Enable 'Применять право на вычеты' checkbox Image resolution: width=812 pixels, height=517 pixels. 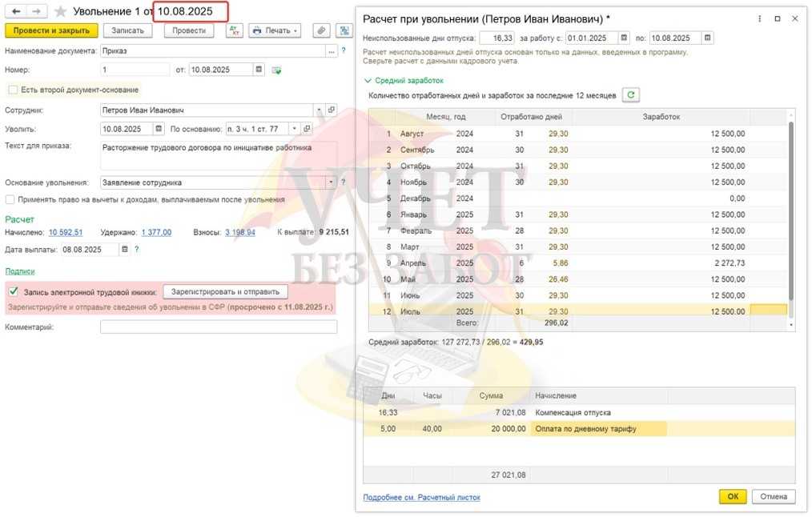tap(10, 199)
